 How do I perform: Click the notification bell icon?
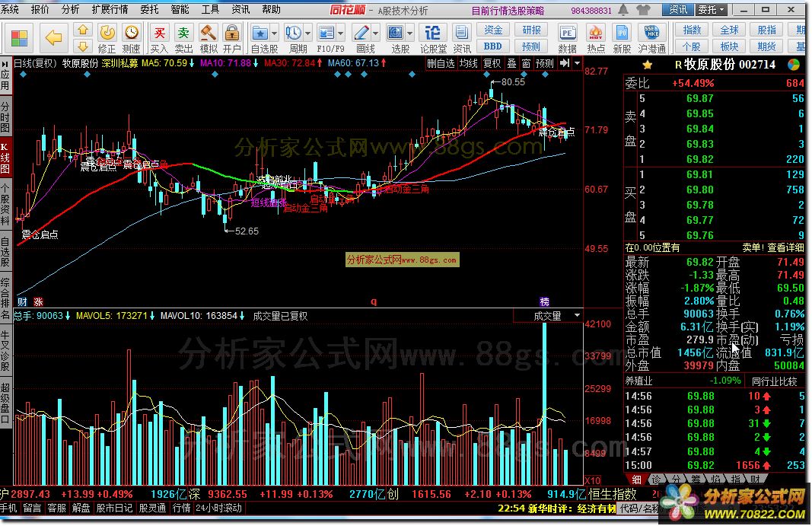click(x=624, y=10)
